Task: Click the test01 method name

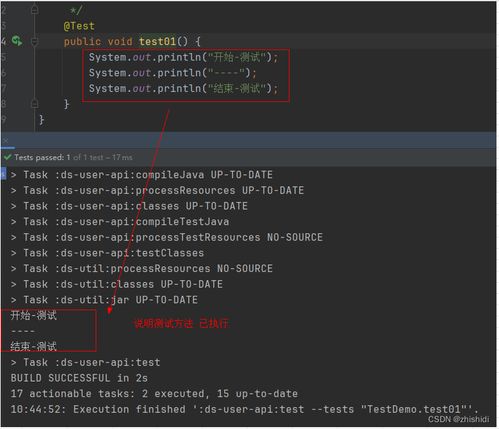Action: tap(157, 41)
